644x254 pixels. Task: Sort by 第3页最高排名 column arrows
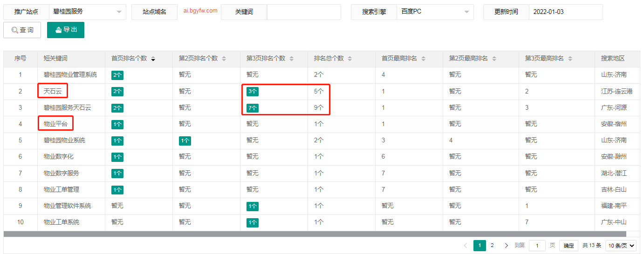click(x=570, y=59)
